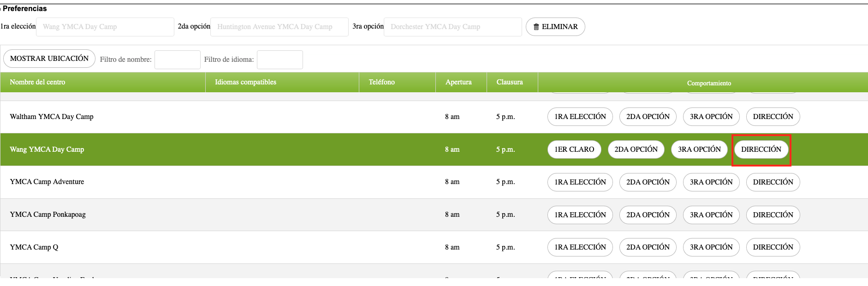This screenshot has width=868, height=286.
Task: Click 8 am opening time for Waltham row
Action: pyautogui.click(x=452, y=117)
